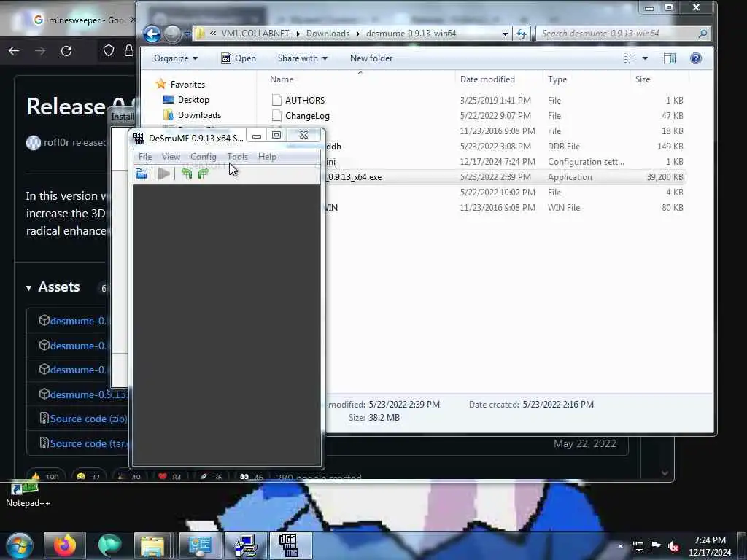Image resolution: width=747 pixels, height=560 pixels.
Task: Click Explorer forward navigation arrow
Action: 172,34
